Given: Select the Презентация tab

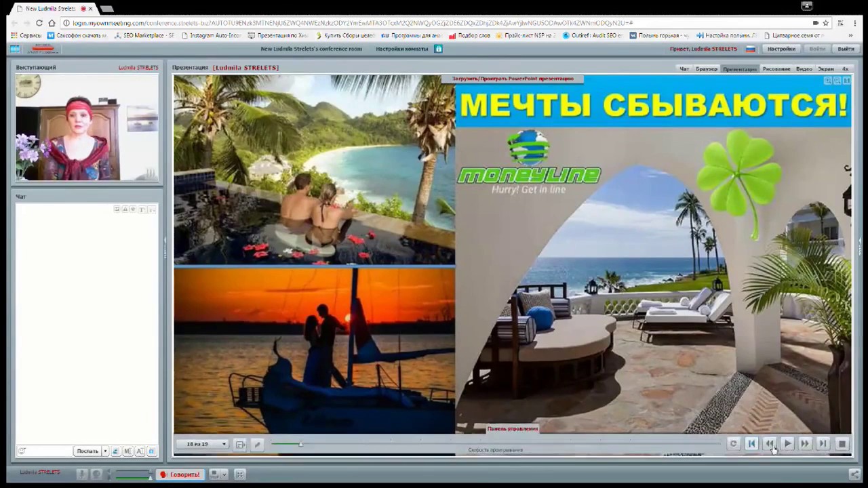Looking at the screenshot, I should [740, 69].
